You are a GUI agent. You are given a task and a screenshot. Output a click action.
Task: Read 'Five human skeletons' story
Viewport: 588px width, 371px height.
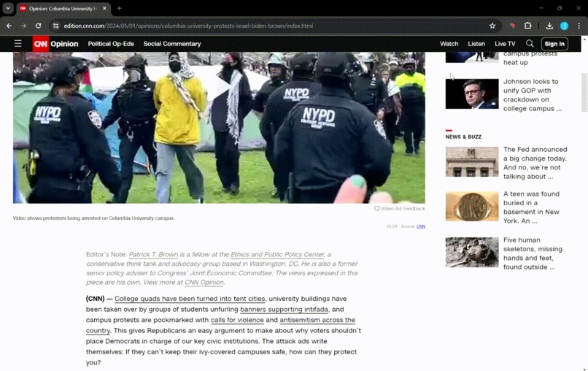point(533,253)
